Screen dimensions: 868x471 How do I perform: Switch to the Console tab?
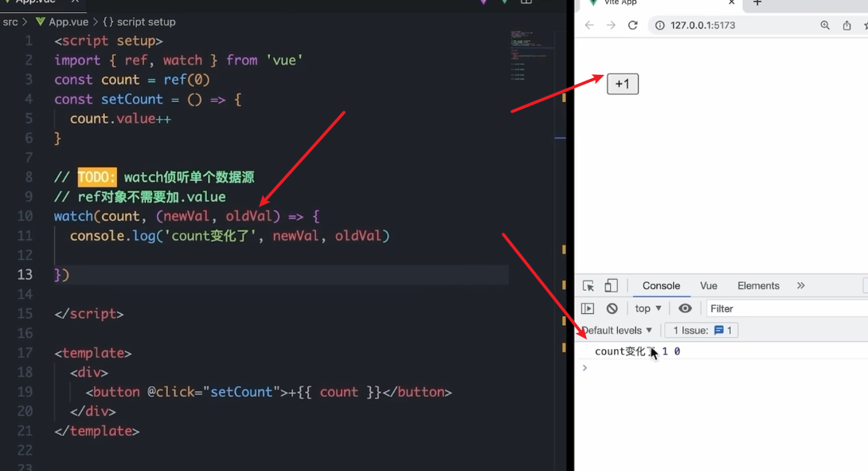point(661,286)
